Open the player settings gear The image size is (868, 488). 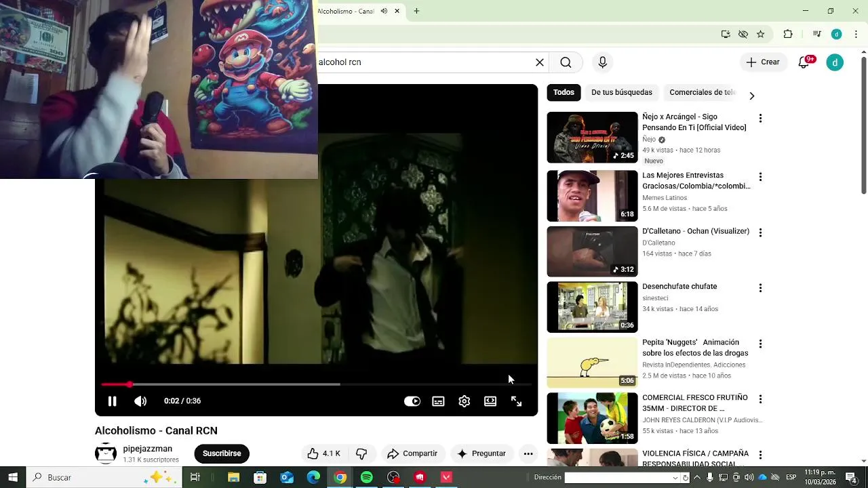464,401
